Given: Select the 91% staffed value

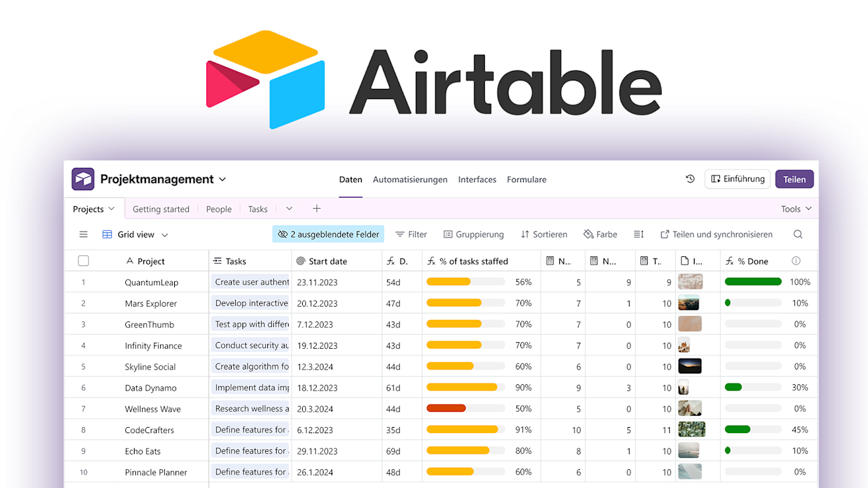Looking at the screenshot, I should click(x=523, y=430).
